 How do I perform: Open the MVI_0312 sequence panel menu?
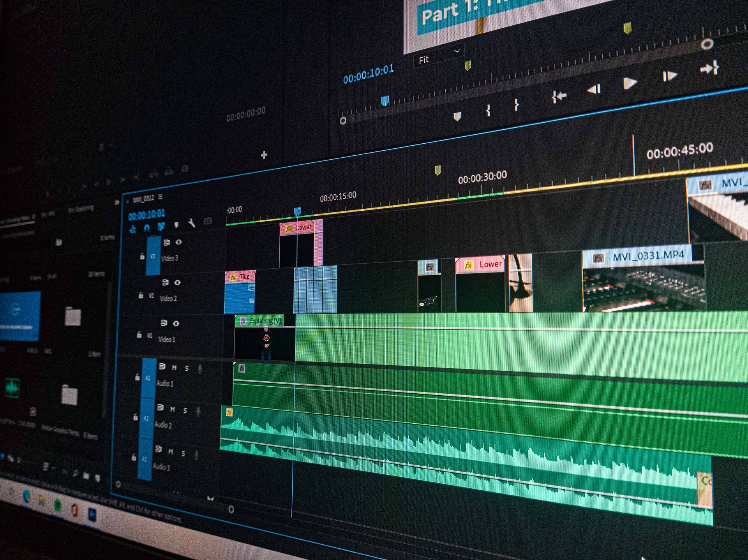[161, 197]
